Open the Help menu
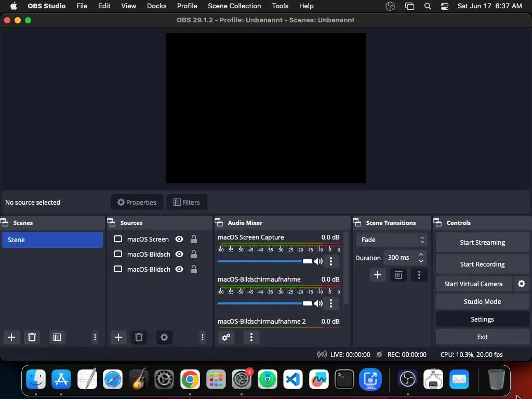Screen dimensions: 532x399 coord(307,6)
